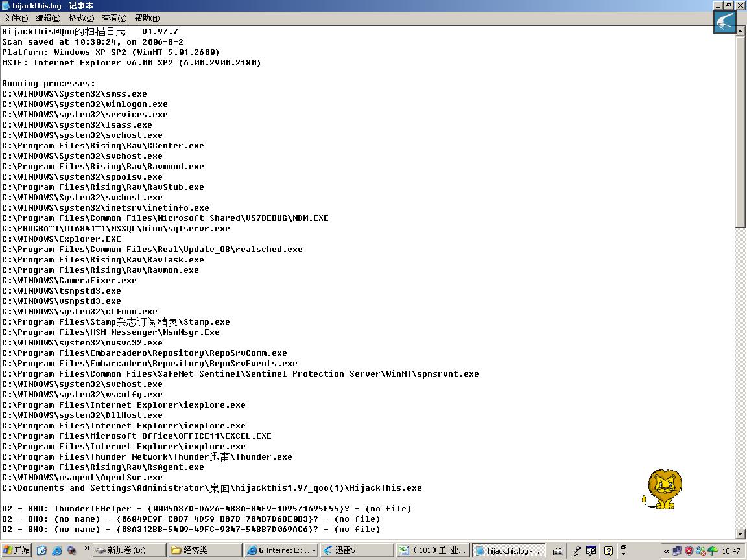The height and width of the screenshot is (560, 747).
Task: Click the AgentSvr.exe path line
Action: (x=82, y=478)
